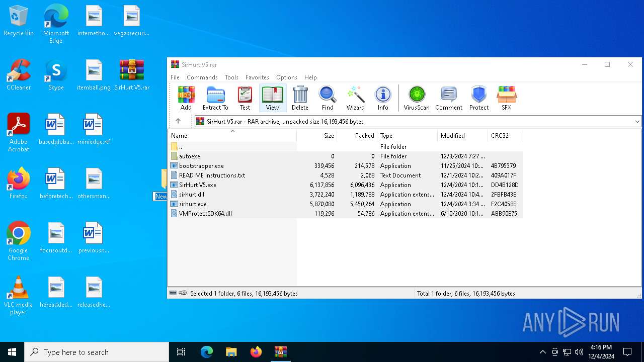Select the autoexe folder row

(x=345, y=156)
